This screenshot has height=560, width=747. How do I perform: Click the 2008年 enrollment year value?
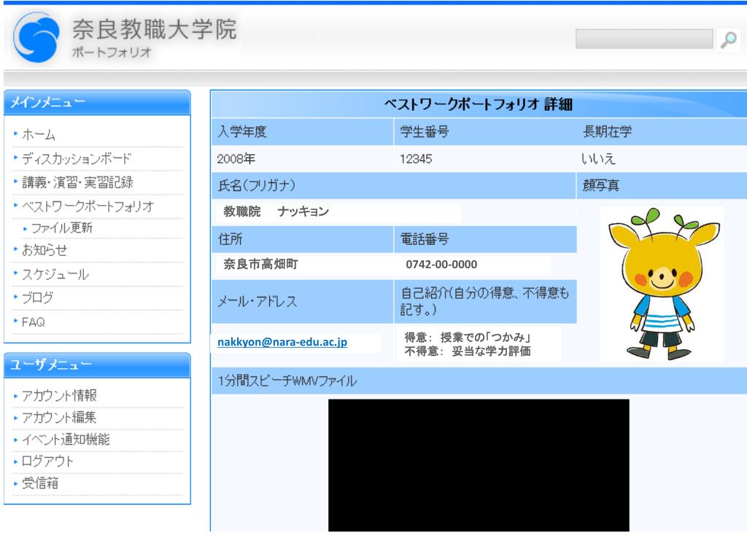click(x=236, y=159)
